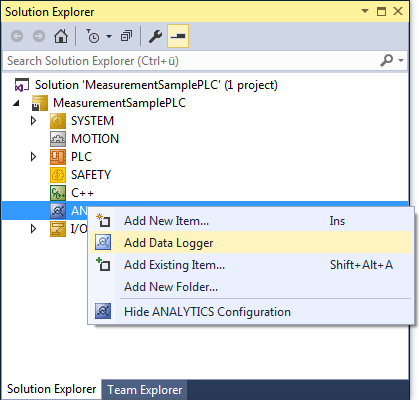Click the Home icon in Solution Explorer toolbar

coord(61,36)
